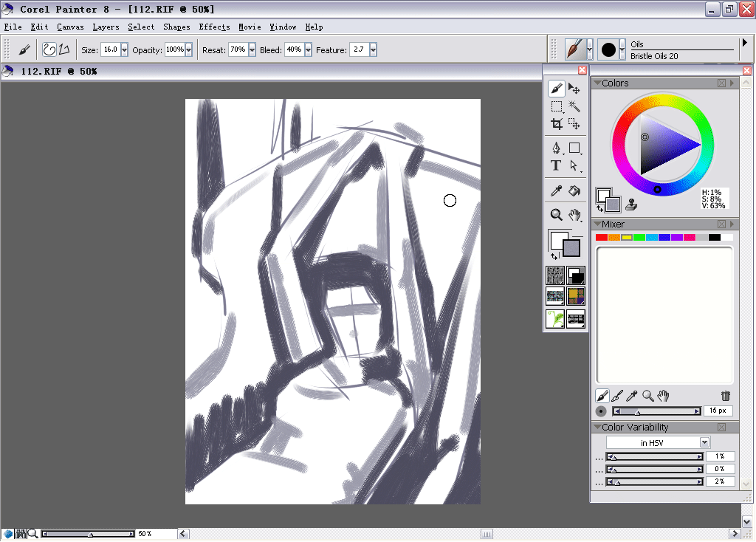Image resolution: width=756 pixels, height=542 pixels.
Task: Select the Magnifier tool in toolbox
Action: tap(557, 215)
